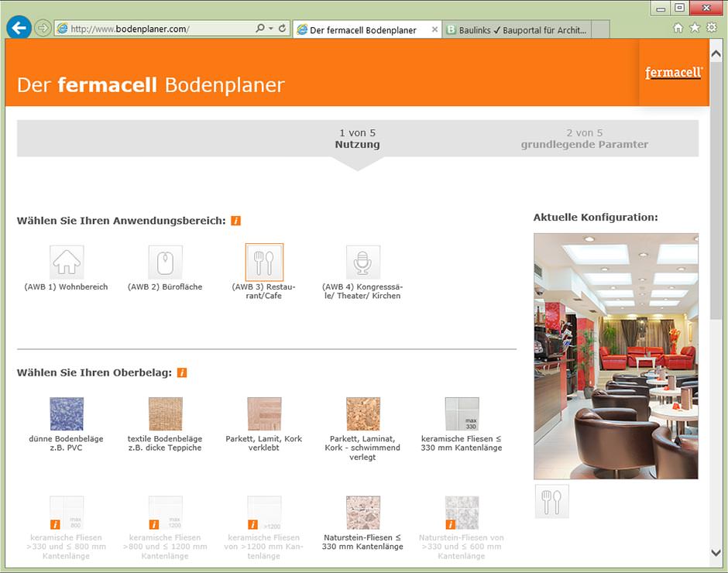Go to step 1 von 5 Nutzung

click(358, 139)
